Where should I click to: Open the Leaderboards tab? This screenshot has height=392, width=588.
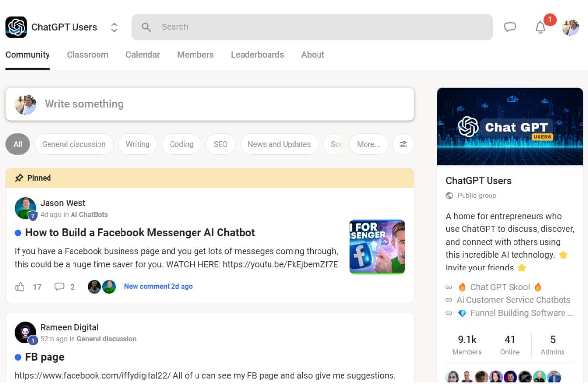click(257, 55)
